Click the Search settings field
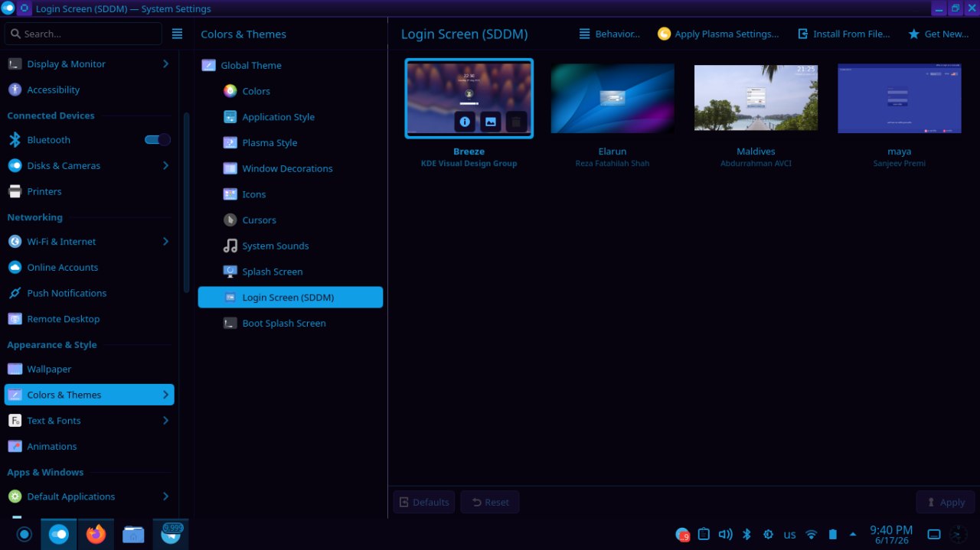Screen dimensions: 980x550 (83, 34)
